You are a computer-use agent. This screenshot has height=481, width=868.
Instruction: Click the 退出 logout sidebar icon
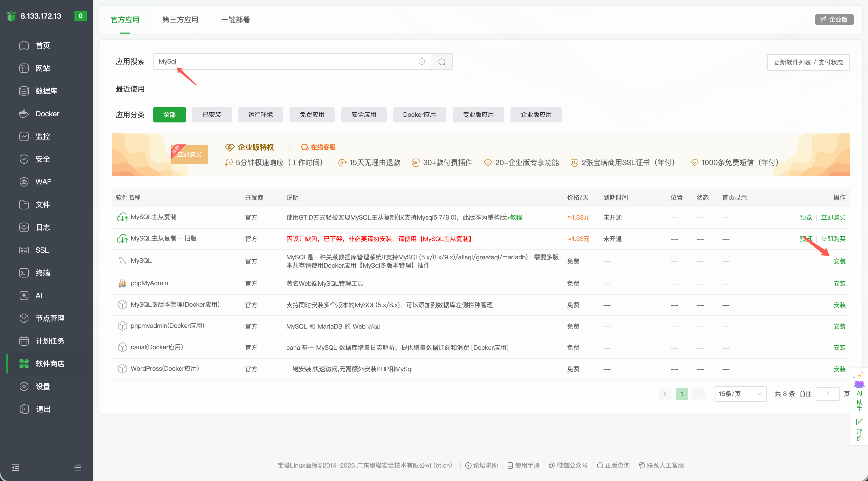coord(24,409)
